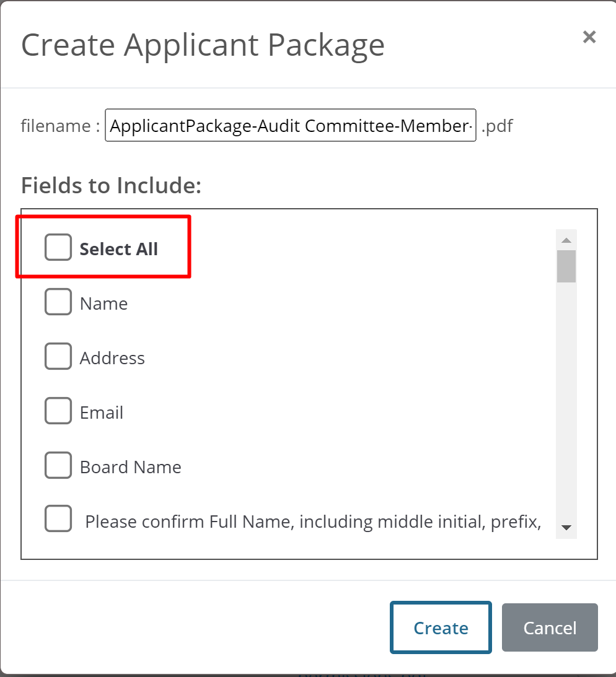Click the fields list scrollbar thumb
The image size is (616, 677).
tap(566, 266)
